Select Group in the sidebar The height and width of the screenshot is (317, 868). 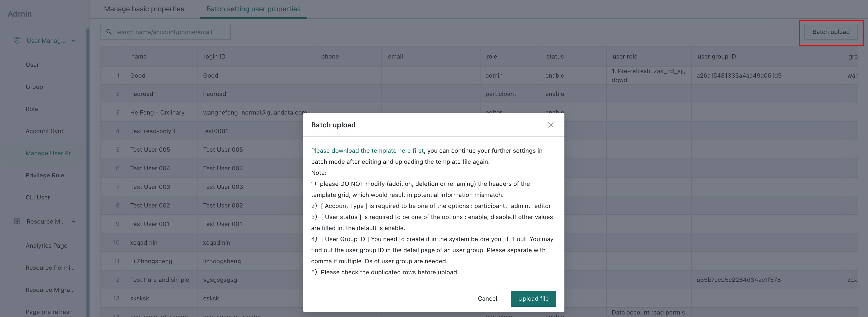(x=34, y=87)
